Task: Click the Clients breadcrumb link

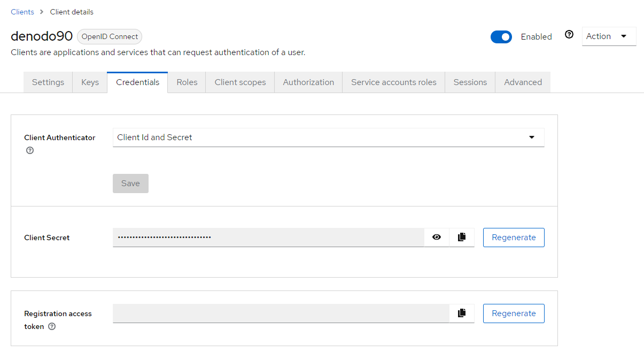Action: pyautogui.click(x=22, y=12)
